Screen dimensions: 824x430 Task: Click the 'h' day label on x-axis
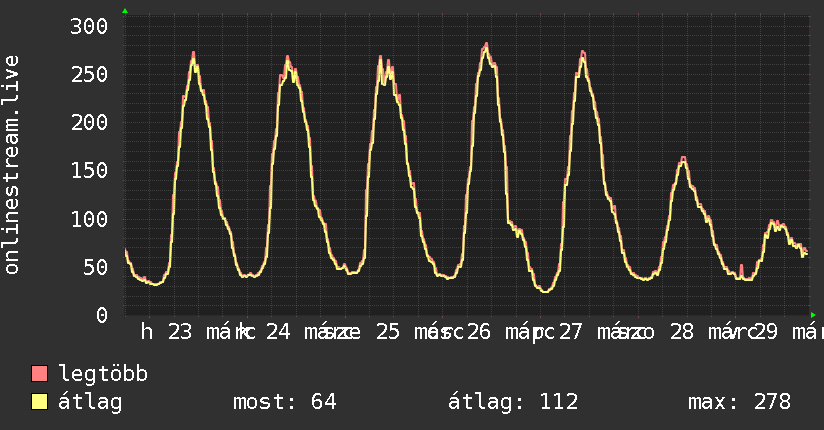click(147, 332)
